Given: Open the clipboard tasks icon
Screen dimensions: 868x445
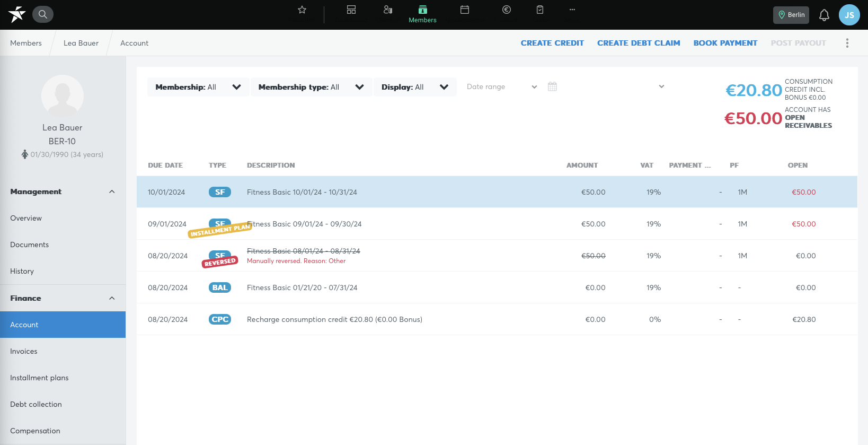Looking at the screenshot, I should coord(540,10).
